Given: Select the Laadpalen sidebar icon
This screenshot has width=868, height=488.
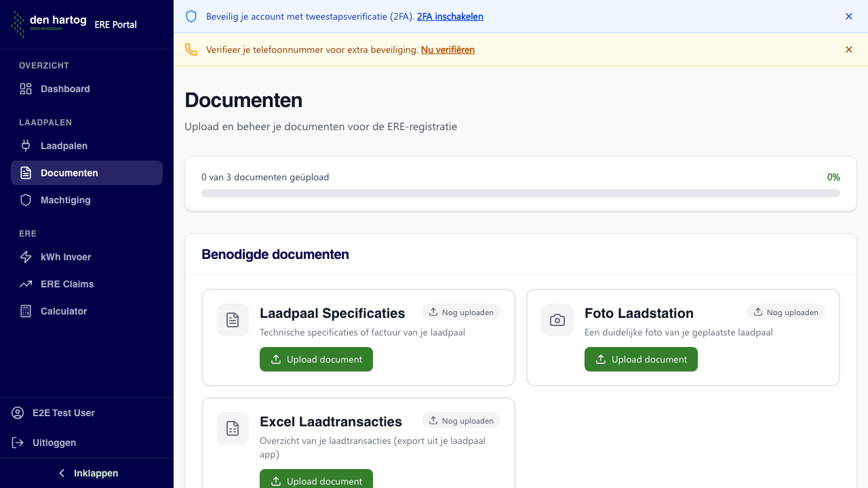Looking at the screenshot, I should pyautogui.click(x=24, y=146).
